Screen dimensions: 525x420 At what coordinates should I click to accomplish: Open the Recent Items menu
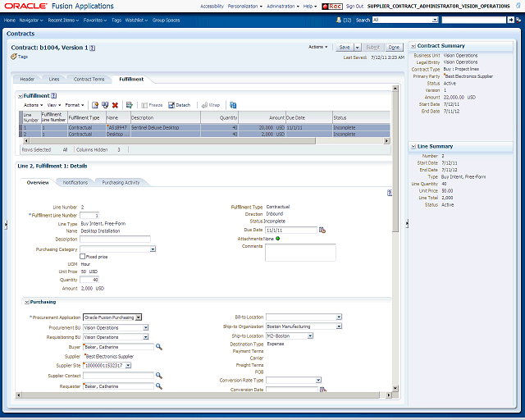(63, 20)
